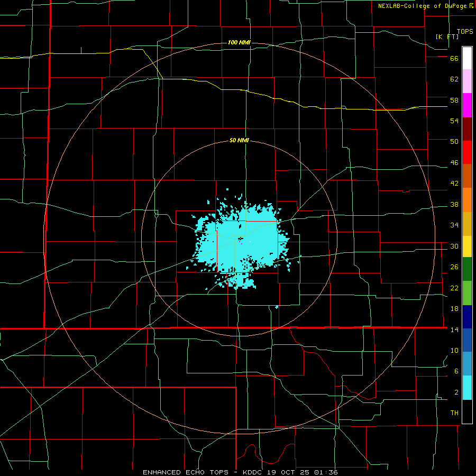Click the KDDC station identifier in caption
476x476 pixels.
[x=253, y=472]
